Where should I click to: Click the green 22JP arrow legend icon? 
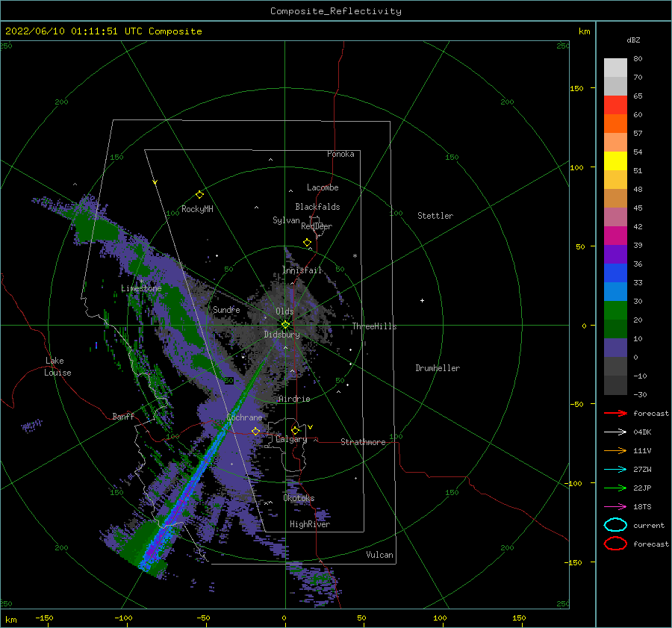[615, 488]
